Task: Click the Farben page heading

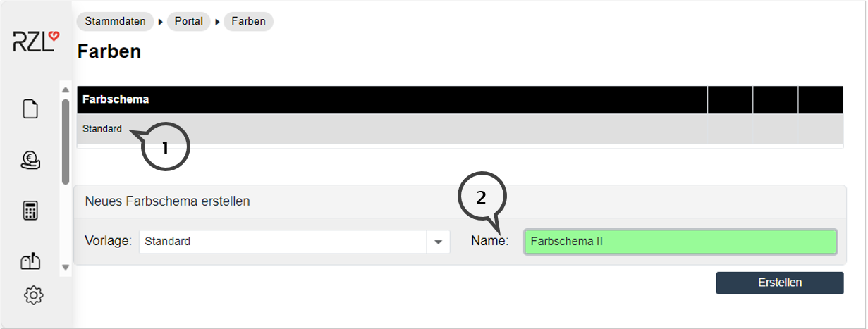Action: coord(109,51)
